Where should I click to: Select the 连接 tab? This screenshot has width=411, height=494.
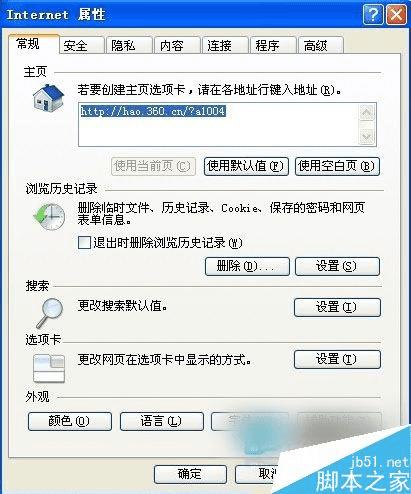pos(225,46)
